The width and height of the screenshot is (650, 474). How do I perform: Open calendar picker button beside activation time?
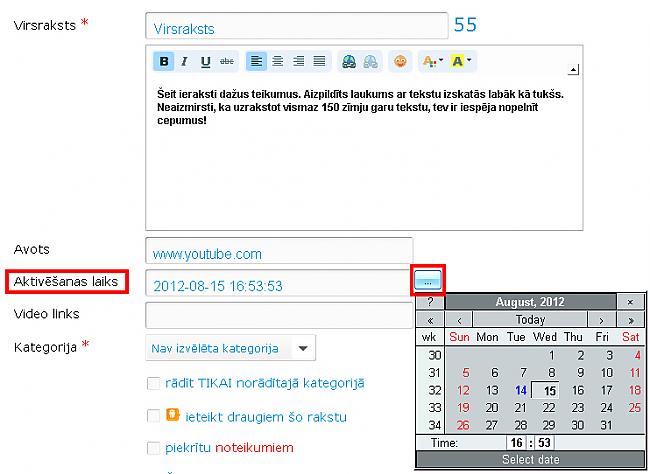428,282
